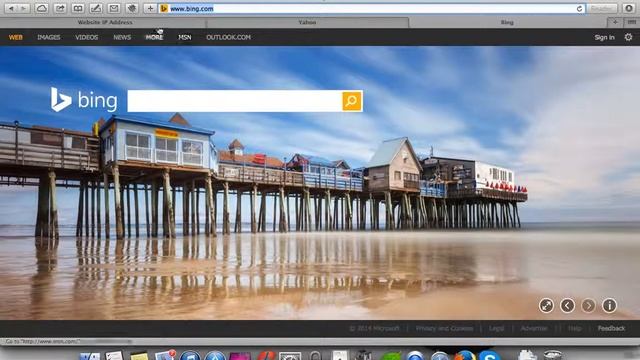The width and height of the screenshot is (640, 360).
Task: Open NEWS in Bing's top bar
Action: [x=122, y=37]
